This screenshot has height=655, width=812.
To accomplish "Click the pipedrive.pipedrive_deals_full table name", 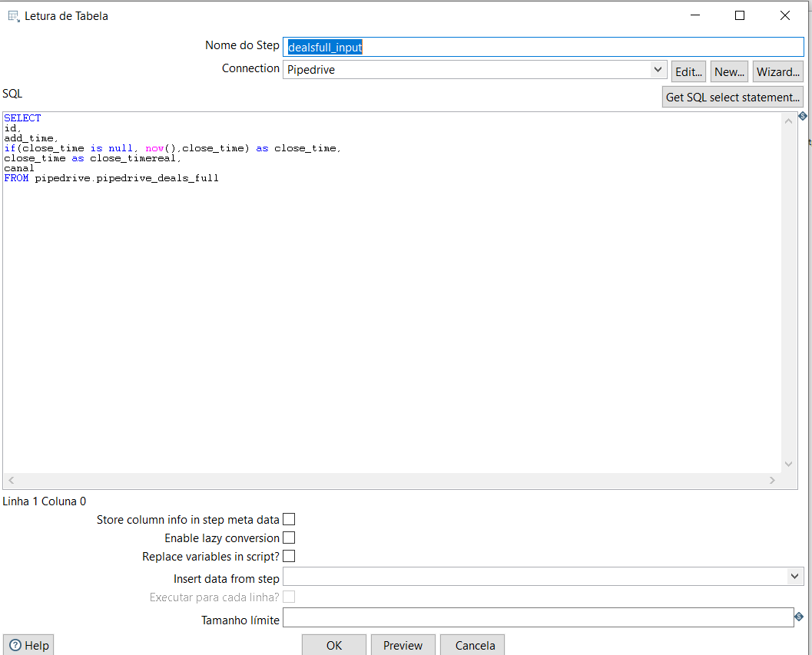I will (127, 178).
